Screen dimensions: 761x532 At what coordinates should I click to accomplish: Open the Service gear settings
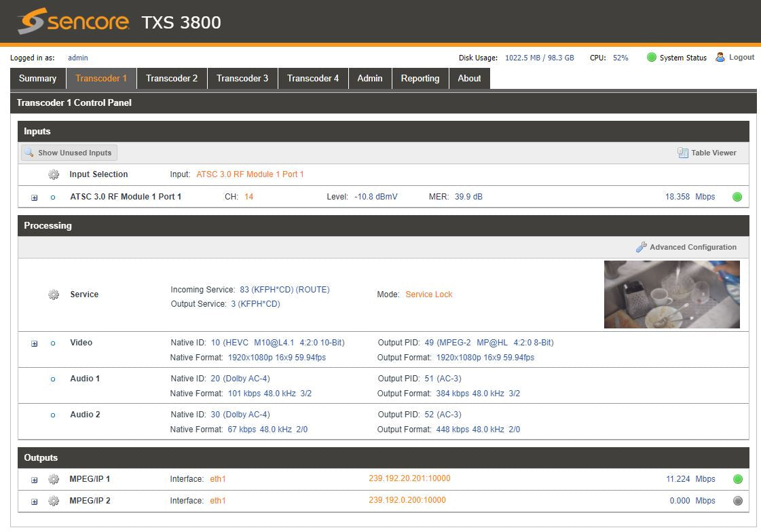[x=54, y=294]
